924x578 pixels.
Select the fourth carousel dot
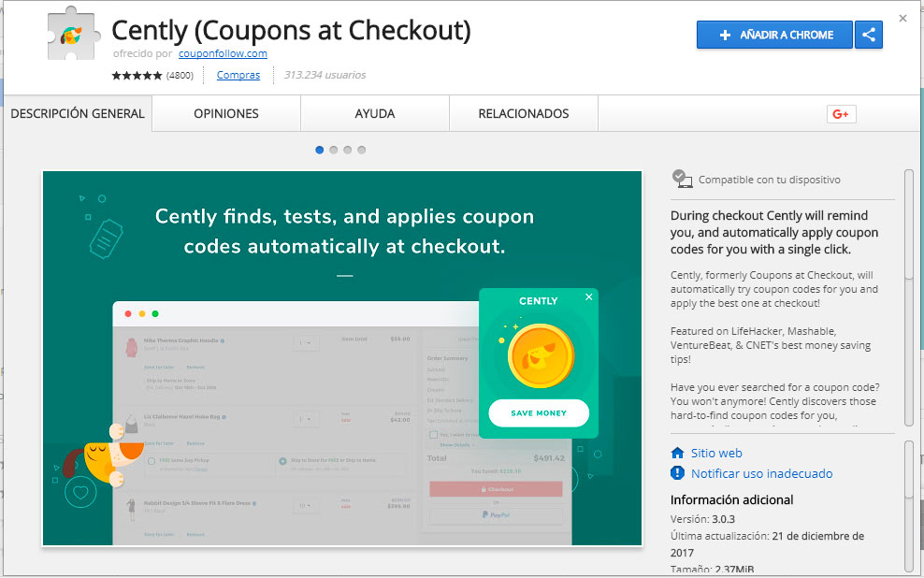pos(362,150)
